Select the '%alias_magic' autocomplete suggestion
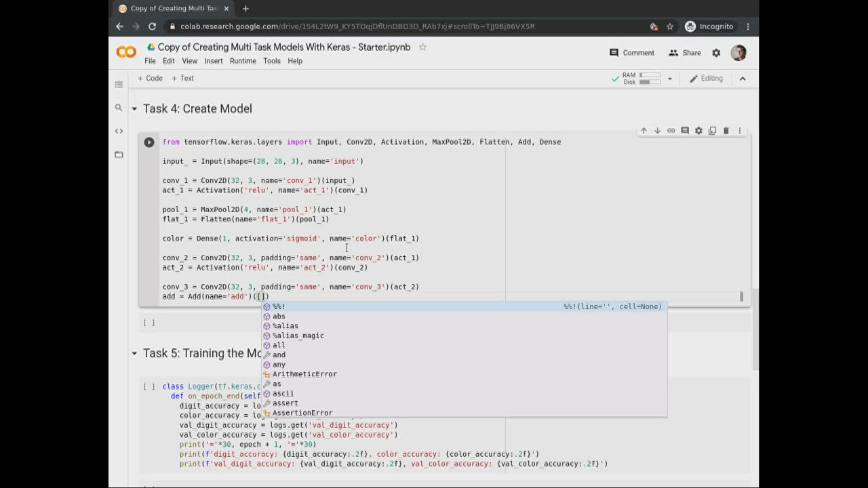Screen dimensions: 868x488 [x=465, y=335]
